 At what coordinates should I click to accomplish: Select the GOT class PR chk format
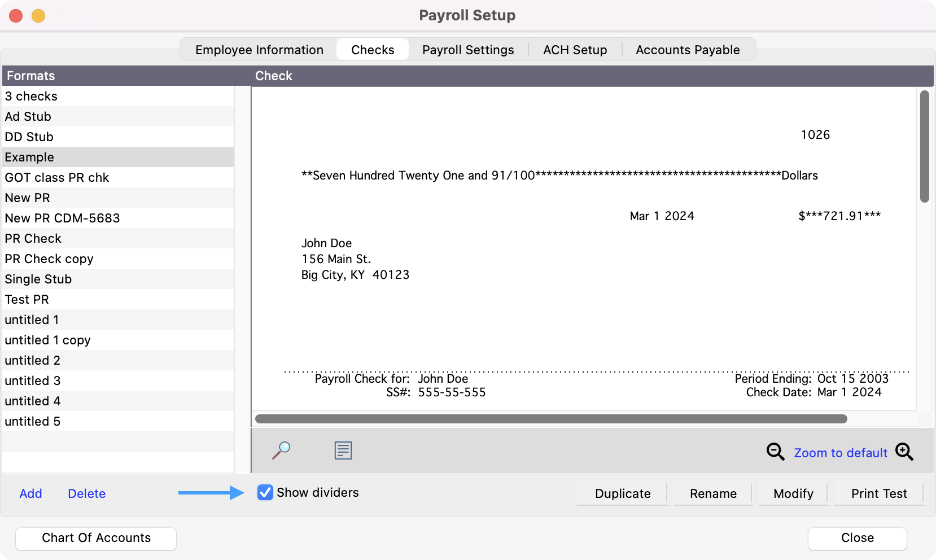coord(56,177)
